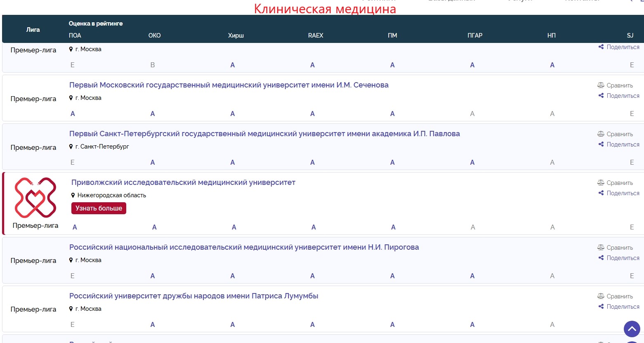Click the Privolzhsky university heart logo

(x=35, y=198)
